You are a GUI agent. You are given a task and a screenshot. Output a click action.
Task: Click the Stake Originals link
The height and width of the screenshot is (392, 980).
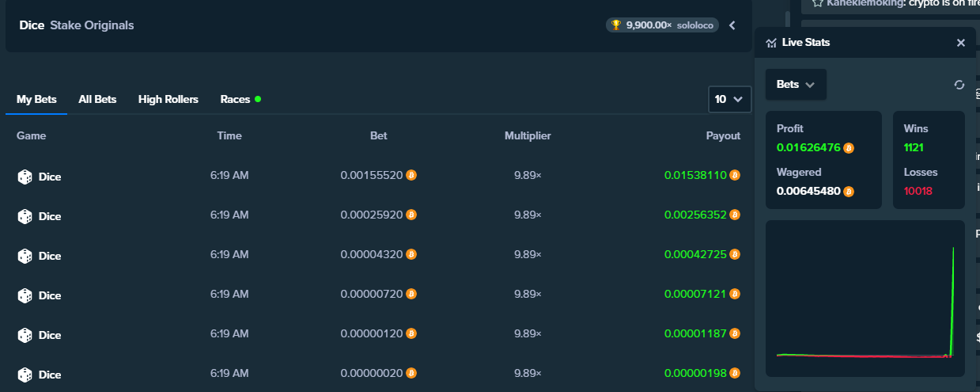pos(92,25)
